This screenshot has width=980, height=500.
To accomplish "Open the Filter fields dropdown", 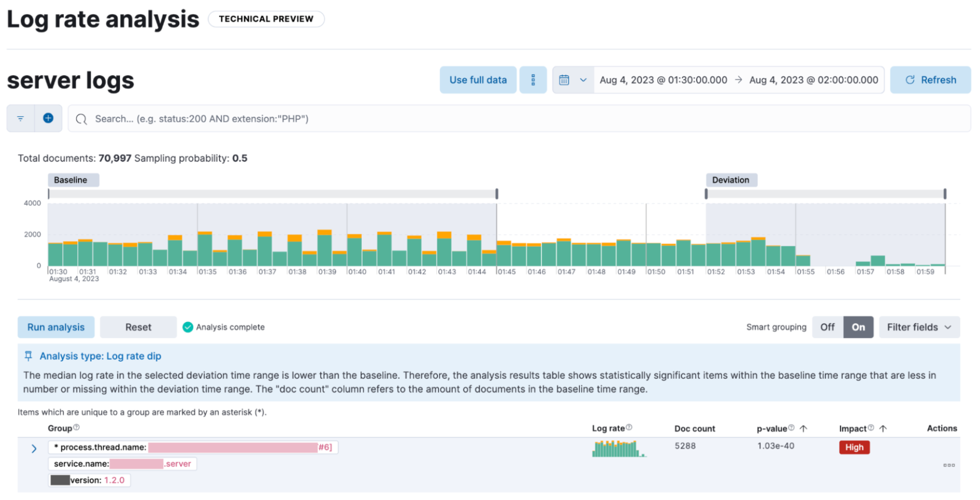I will point(919,327).
